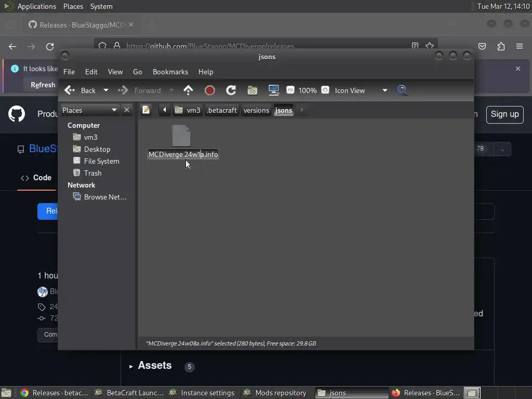Click the show desktop taskbar icon
This screenshot has width=532, height=399.
click(6, 393)
